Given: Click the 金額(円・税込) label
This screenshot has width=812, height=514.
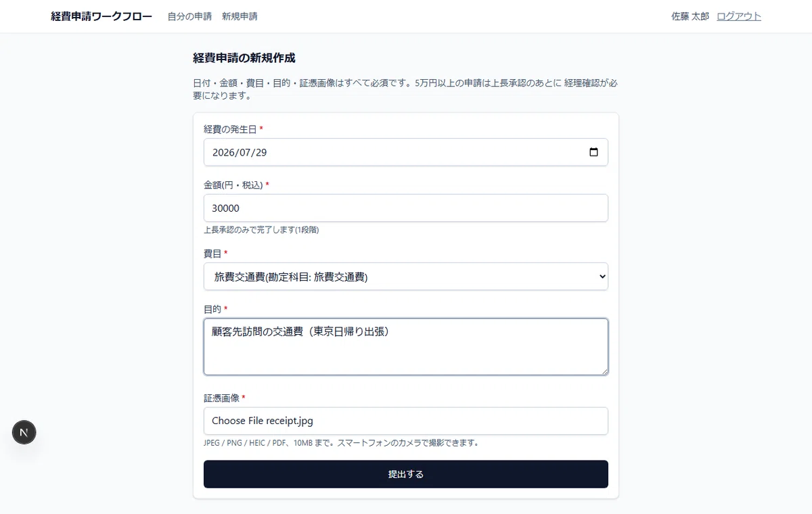Looking at the screenshot, I should pos(233,185).
